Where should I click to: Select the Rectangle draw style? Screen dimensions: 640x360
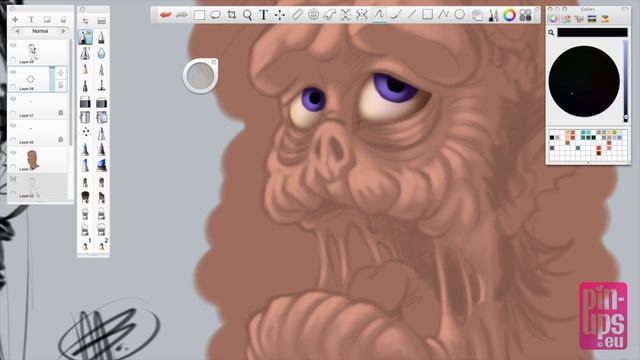point(427,15)
